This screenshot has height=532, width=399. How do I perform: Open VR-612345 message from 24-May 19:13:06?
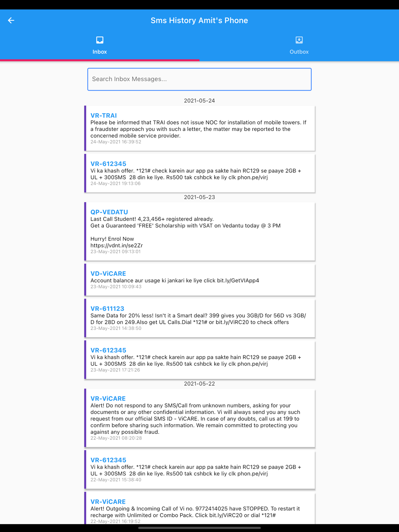[200, 173]
